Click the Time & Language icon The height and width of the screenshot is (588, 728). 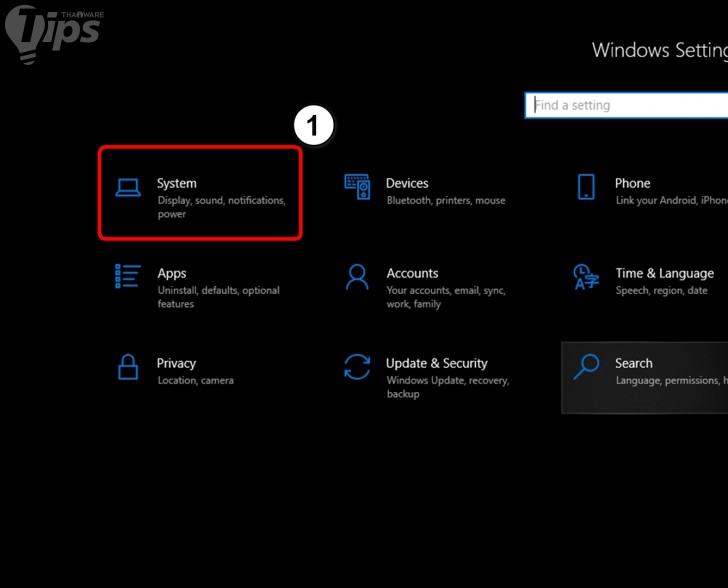tap(586, 277)
